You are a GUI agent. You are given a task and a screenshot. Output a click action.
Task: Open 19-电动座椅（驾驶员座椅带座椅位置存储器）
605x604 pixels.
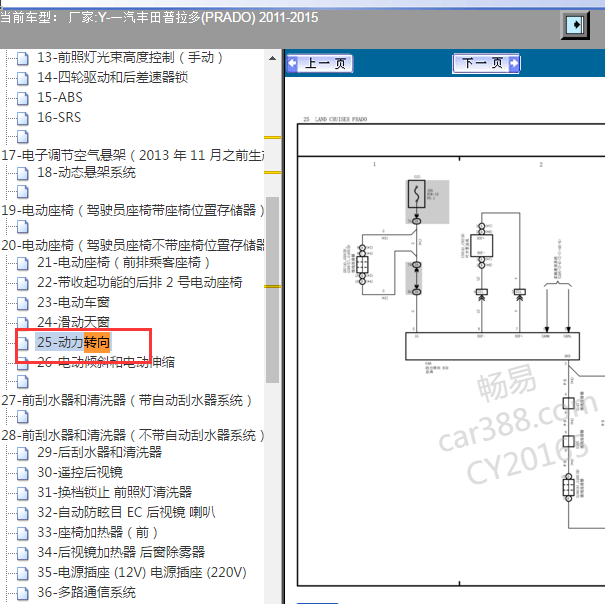(133, 210)
